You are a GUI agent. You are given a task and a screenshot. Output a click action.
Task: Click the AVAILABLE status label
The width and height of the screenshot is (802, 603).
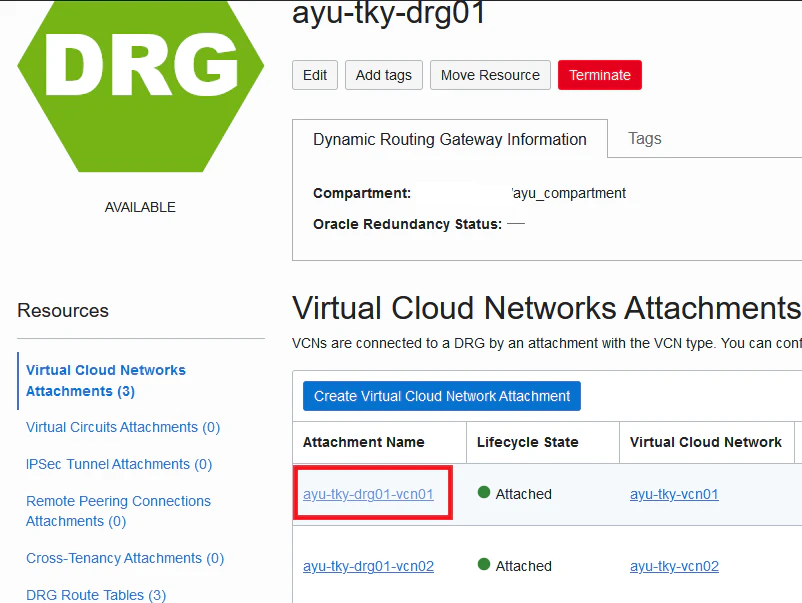coord(140,207)
